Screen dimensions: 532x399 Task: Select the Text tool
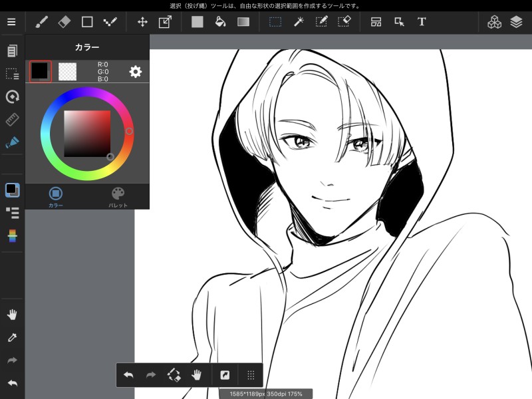point(422,22)
